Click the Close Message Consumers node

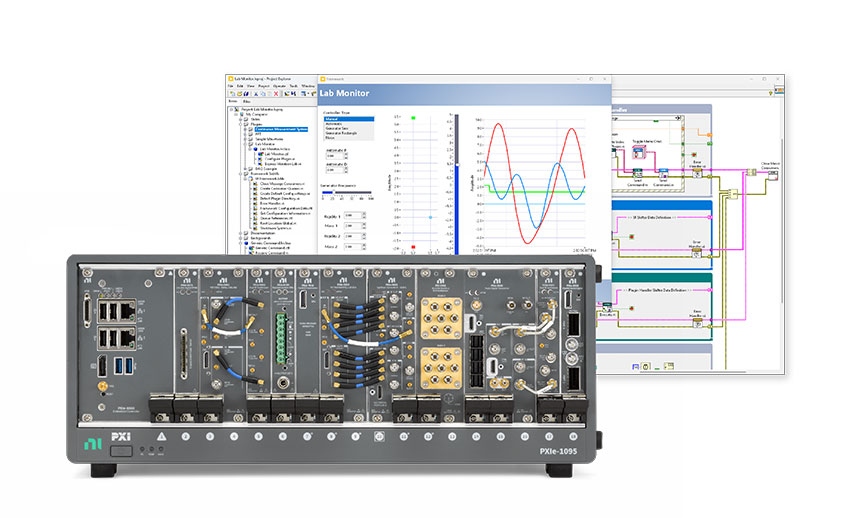pos(773,175)
